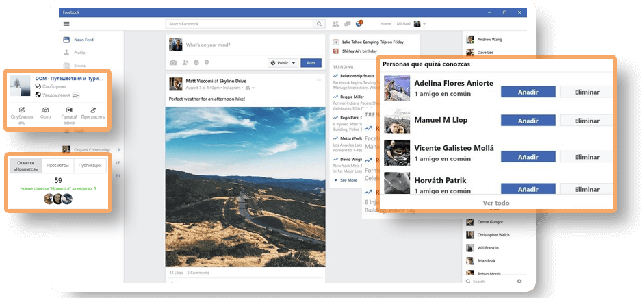Open the chat settings gear icon
The image size is (644, 298).
(519, 281)
